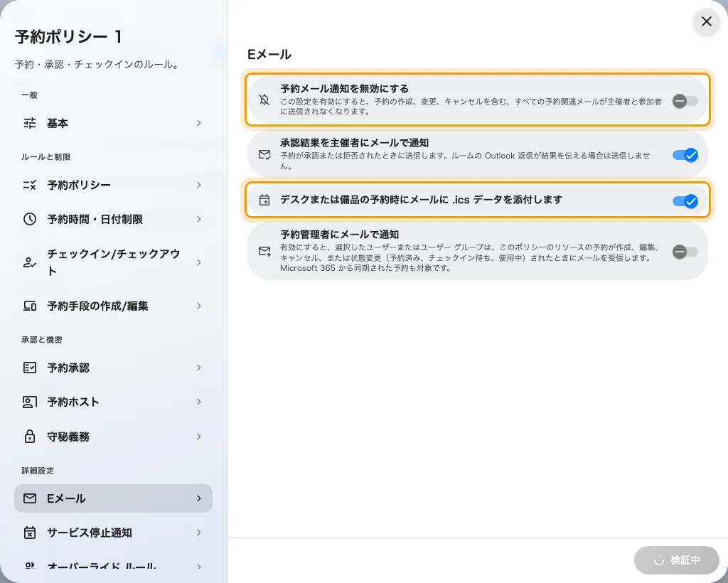Expand the 基本 chevron
The width and height of the screenshot is (728, 583).
(x=199, y=123)
